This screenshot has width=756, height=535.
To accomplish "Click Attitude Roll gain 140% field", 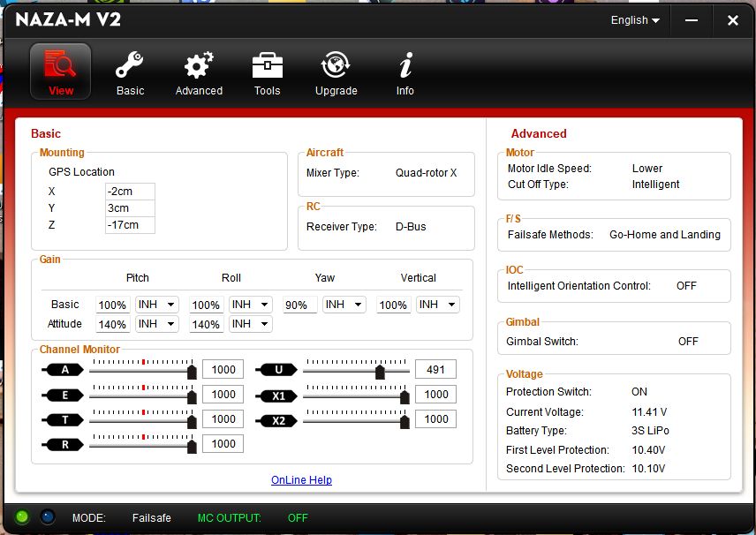I will pos(206,324).
